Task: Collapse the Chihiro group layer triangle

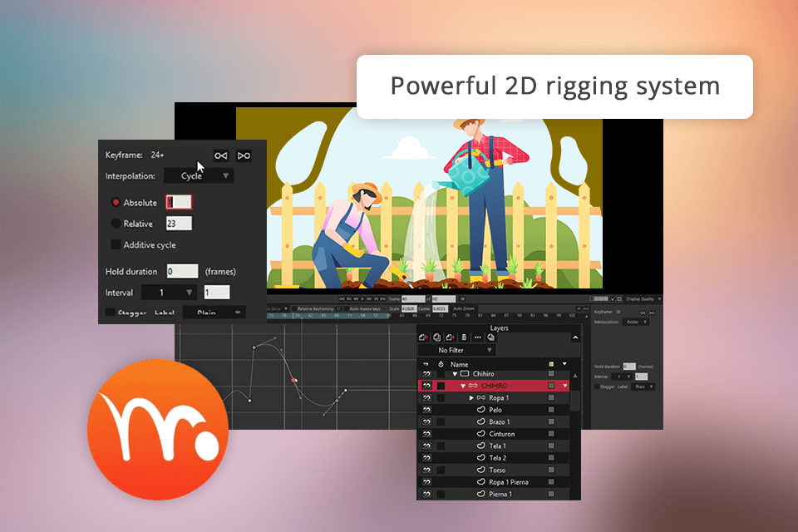Action: tap(455, 374)
